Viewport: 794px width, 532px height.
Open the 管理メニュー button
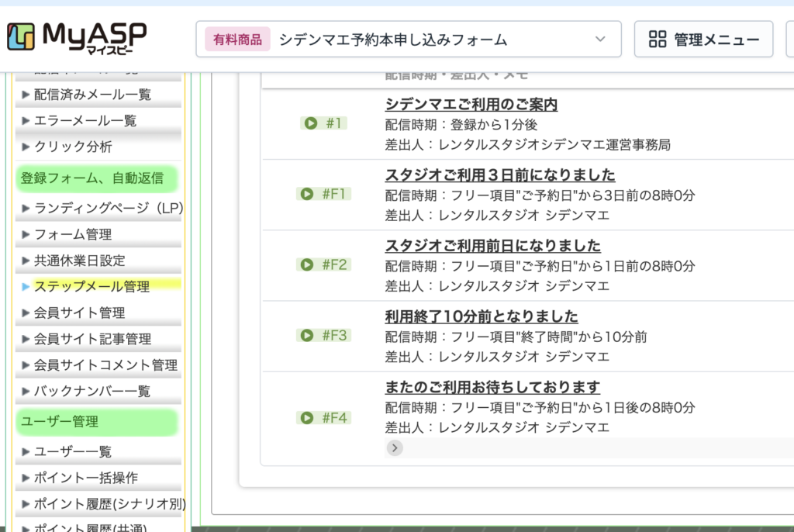703,39
